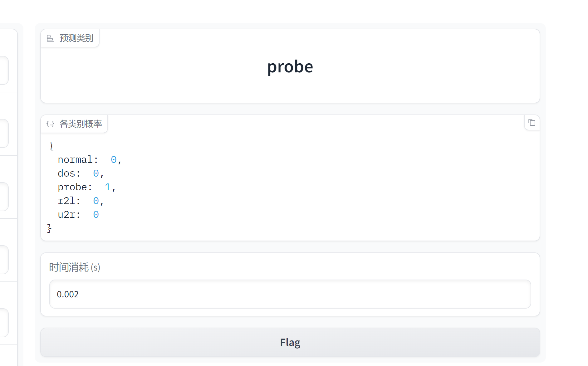
Task: Click the u2r probability value 0
Action: click(x=96, y=215)
